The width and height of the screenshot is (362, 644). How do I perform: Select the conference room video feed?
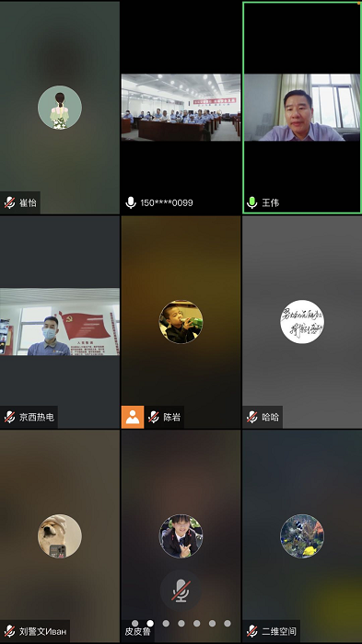click(x=181, y=108)
